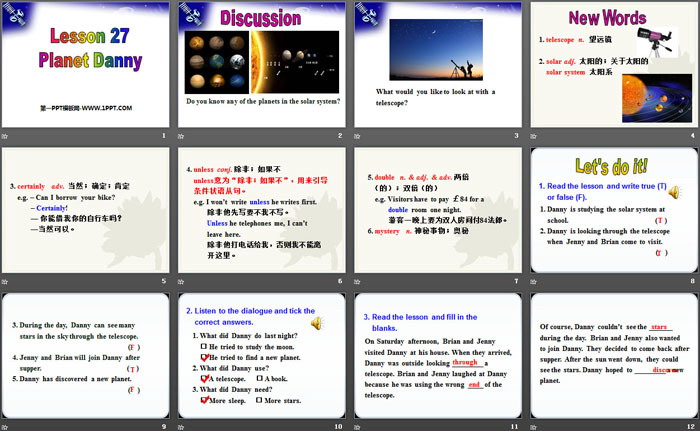Click the satellite logo on the telescope question slide

point(367,14)
